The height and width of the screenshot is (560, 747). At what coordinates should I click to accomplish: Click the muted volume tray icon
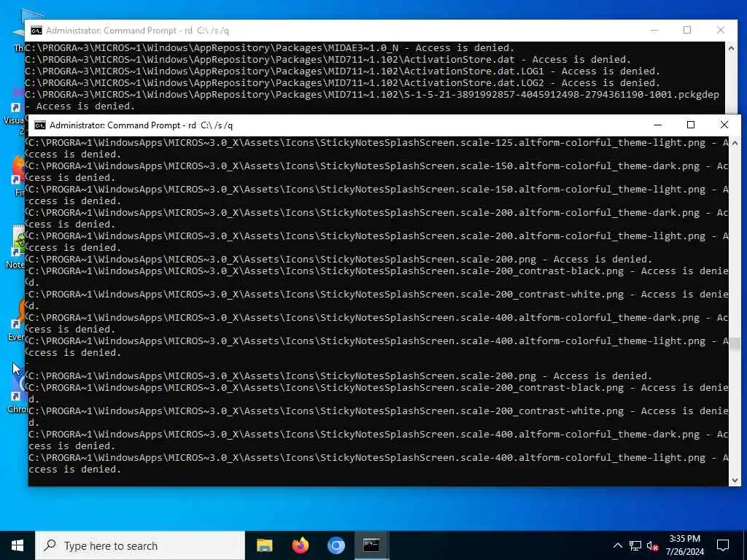pos(653,545)
